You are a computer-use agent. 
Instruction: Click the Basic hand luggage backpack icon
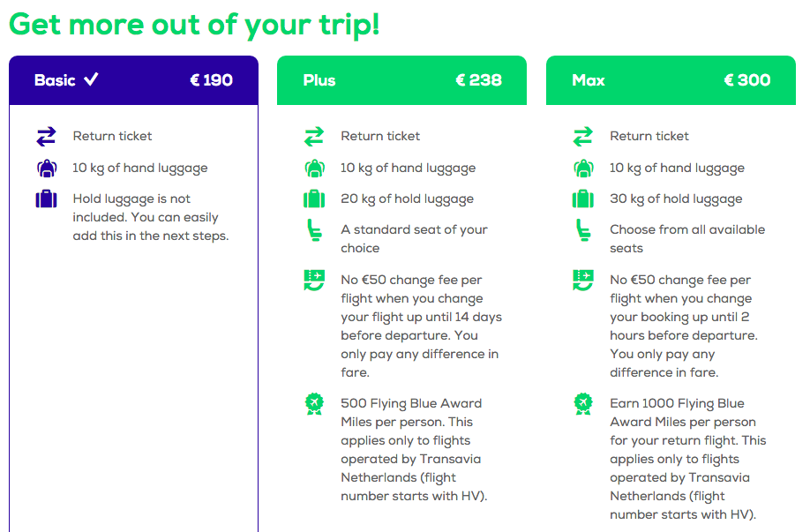pos(46,168)
